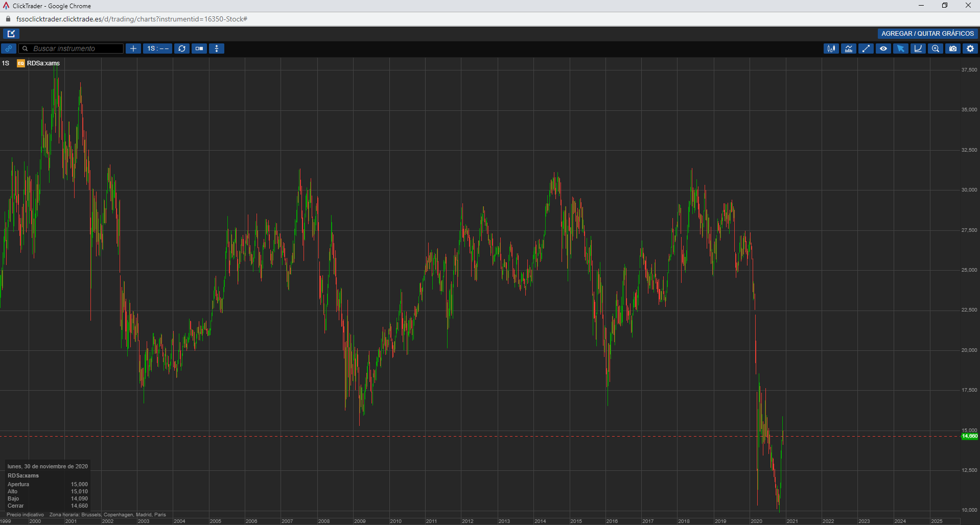Select the trend line drawing tool
This screenshot has height=525, width=980.
(866, 49)
